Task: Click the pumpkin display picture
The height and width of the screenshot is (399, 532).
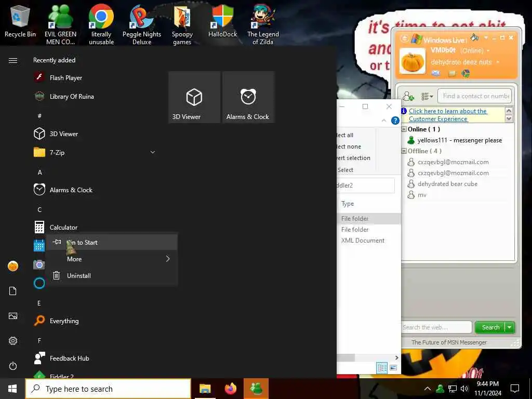Action: 412,61
